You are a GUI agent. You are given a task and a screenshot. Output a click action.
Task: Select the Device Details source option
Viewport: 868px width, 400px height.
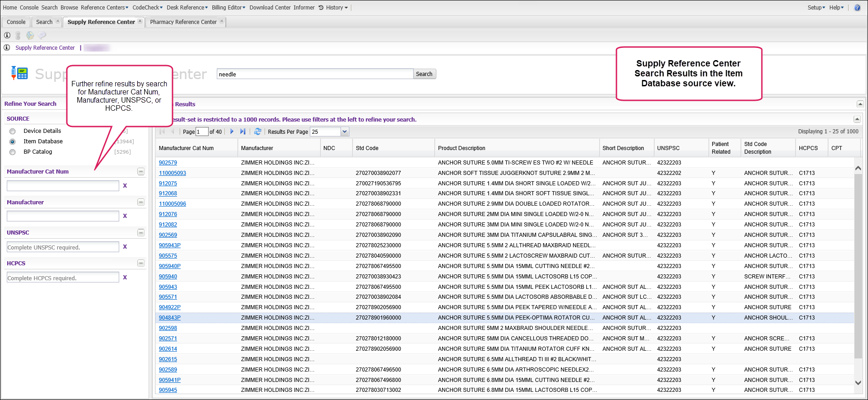click(13, 131)
